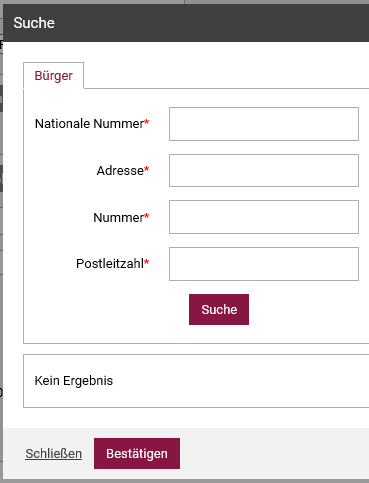
Task: Click the Nummer label text
Action: 118,218
